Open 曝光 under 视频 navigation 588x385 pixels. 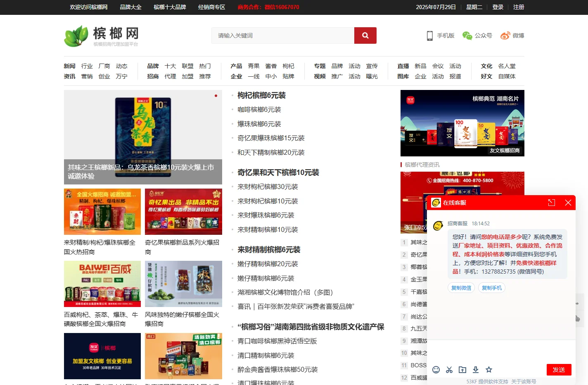point(372,76)
